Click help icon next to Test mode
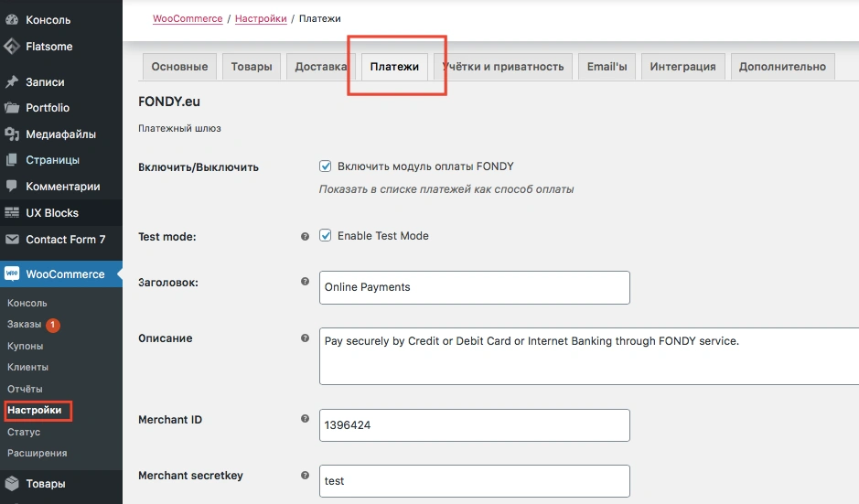Screen dimensions: 859x504 [306, 237]
